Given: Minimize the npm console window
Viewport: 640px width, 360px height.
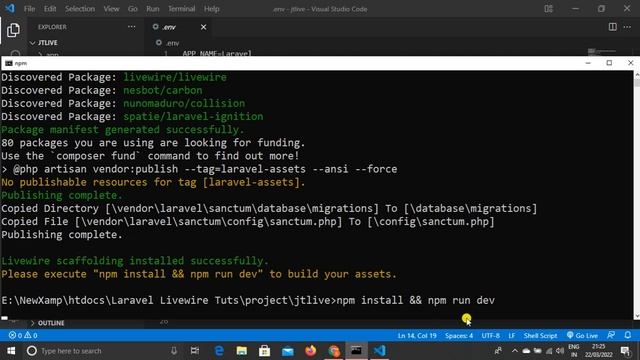Looking at the screenshot, I should 588,63.
